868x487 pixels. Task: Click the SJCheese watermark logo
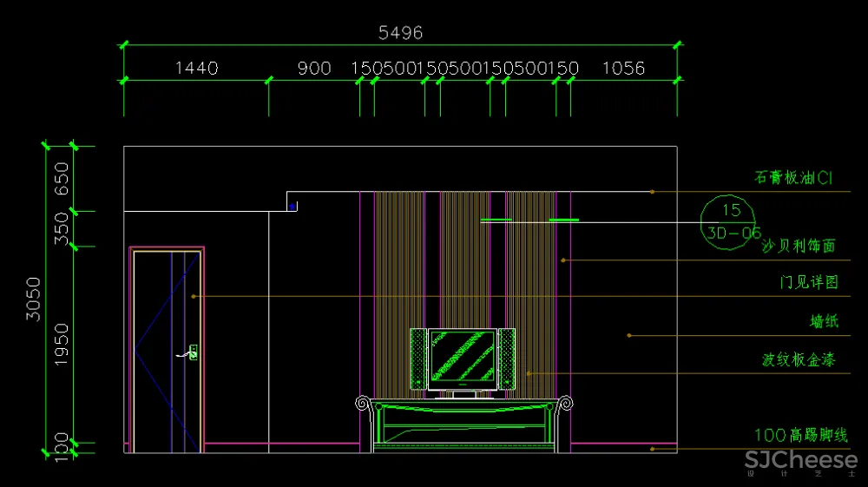coord(800,461)
